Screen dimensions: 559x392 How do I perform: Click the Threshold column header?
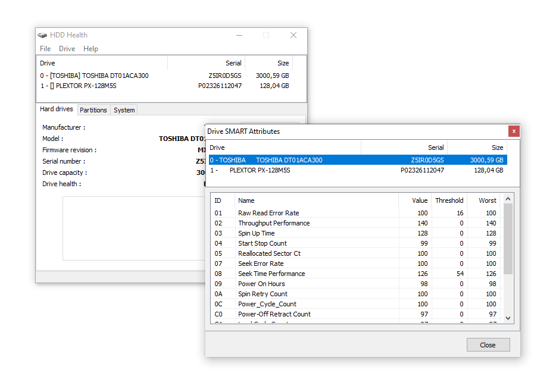pyautogui.click(x=449, y=200)
